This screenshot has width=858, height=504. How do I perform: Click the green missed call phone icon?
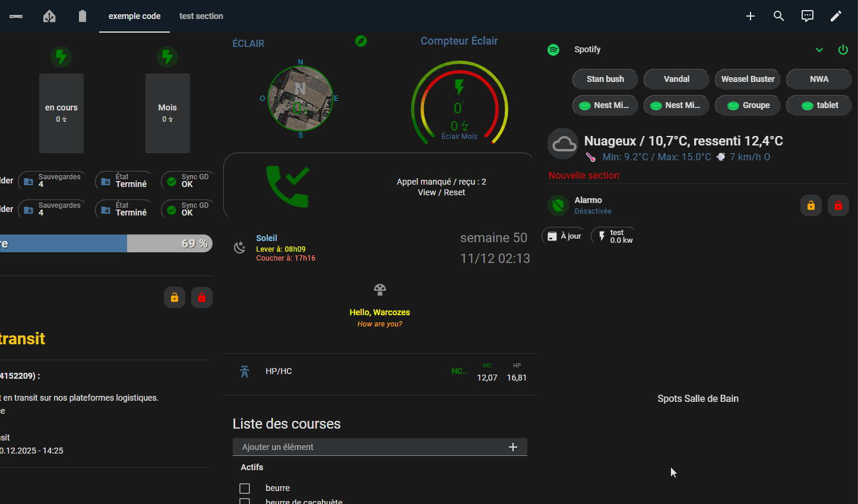pyautogui.click(x=287, y=186)
